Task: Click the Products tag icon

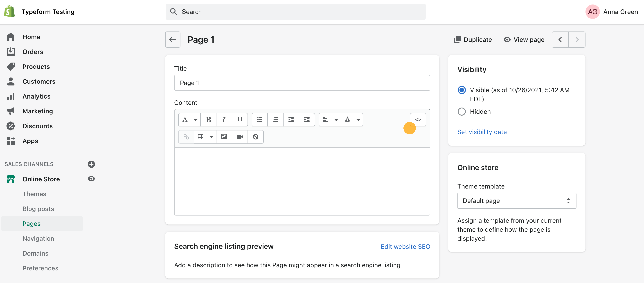Action: tap(11, 66)
